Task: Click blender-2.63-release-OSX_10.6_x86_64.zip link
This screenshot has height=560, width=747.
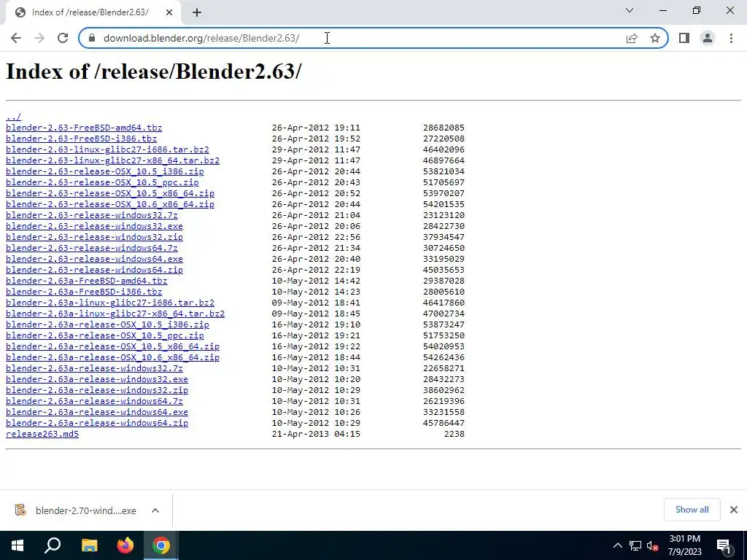Action: tap(110, 204)
